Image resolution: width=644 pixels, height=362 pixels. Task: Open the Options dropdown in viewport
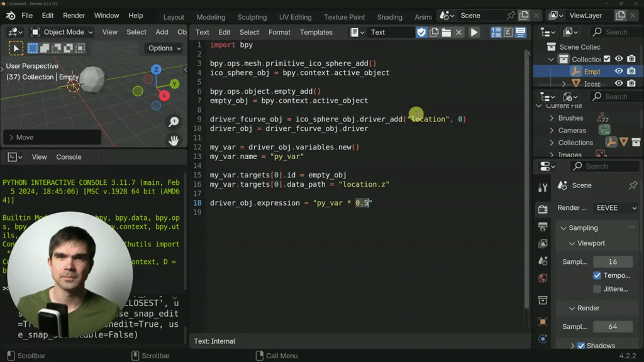(164, 48)
